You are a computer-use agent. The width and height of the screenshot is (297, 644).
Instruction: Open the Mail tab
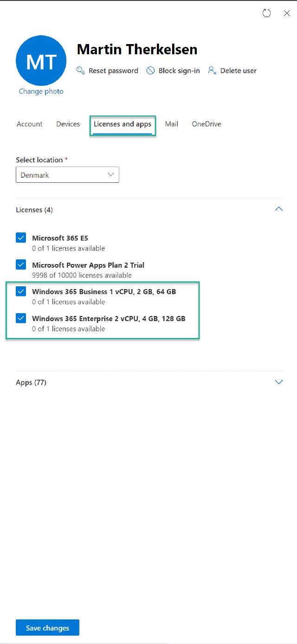172,124
